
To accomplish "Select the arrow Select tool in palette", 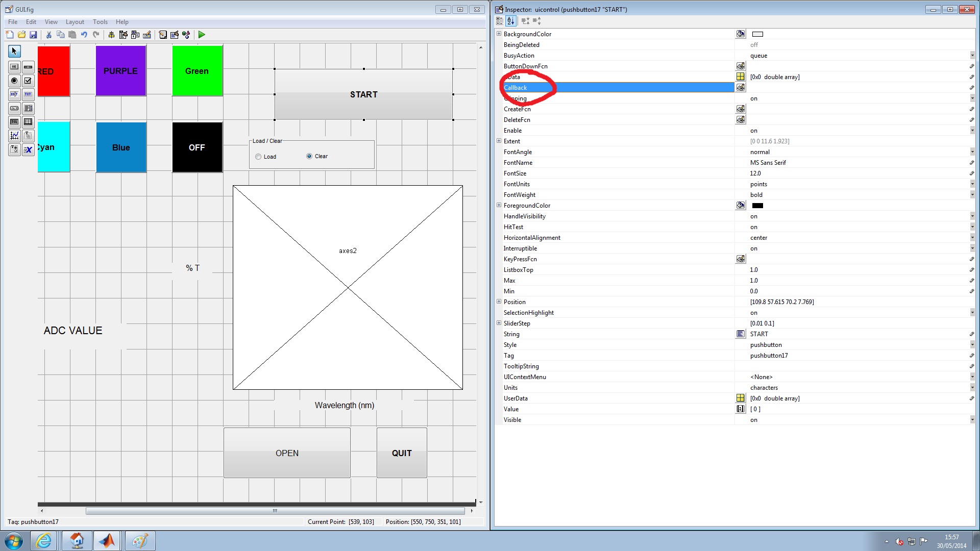I will click(x=14, y=51).
